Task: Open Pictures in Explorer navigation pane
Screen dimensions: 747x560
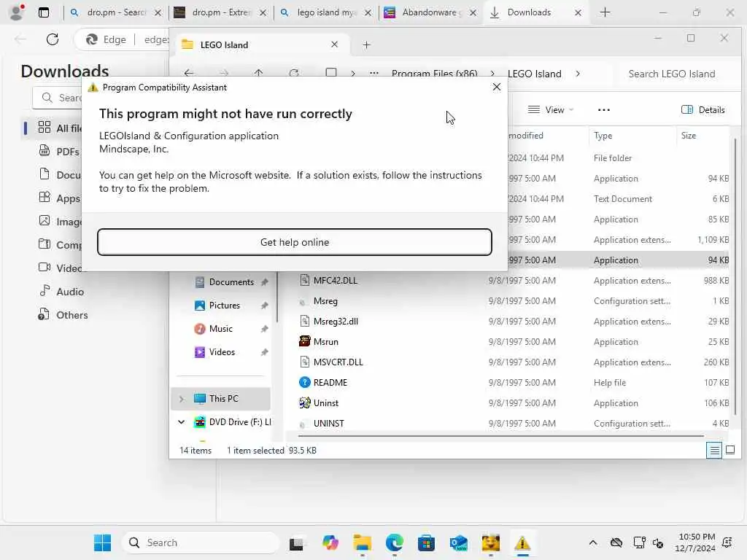Action: [225, 306]
